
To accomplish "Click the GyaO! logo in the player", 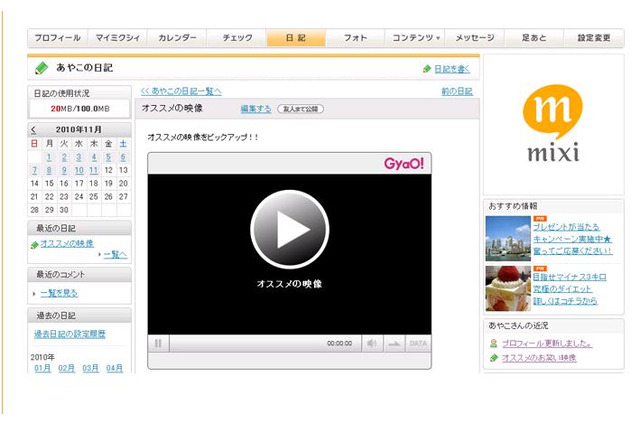I will click(x=404, y=164).
